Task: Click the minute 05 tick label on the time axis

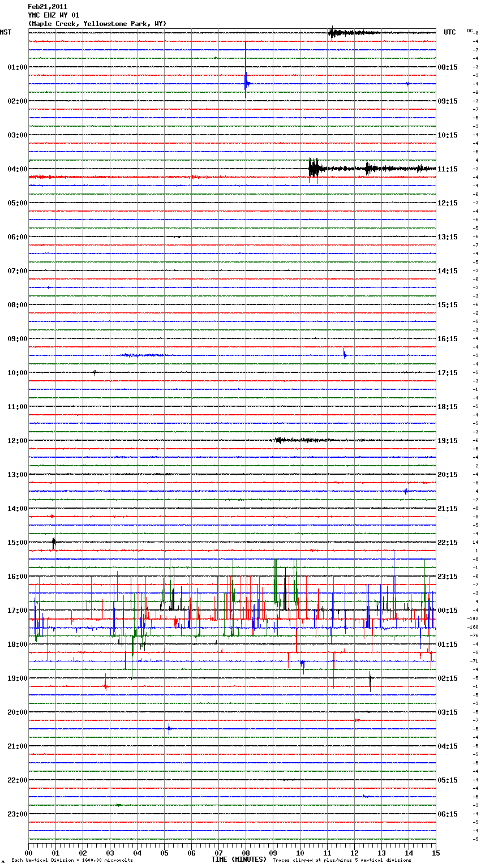Action: [x=164, y=853]
